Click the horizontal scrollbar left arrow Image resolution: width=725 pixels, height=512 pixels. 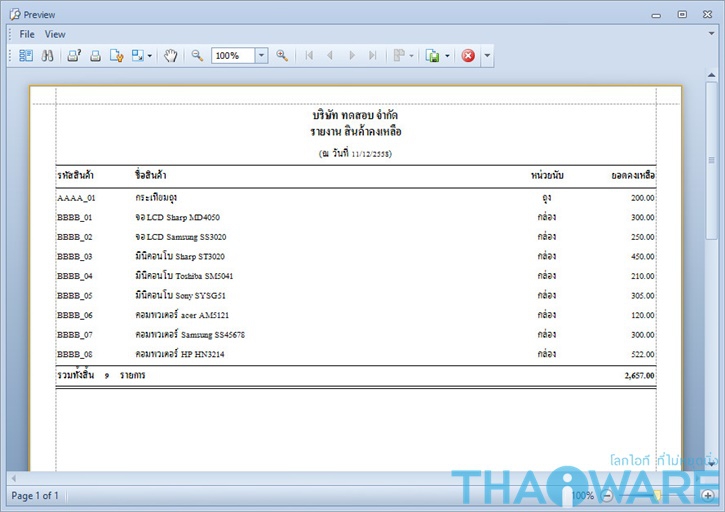pyautogui.click(x=14, y=478)
